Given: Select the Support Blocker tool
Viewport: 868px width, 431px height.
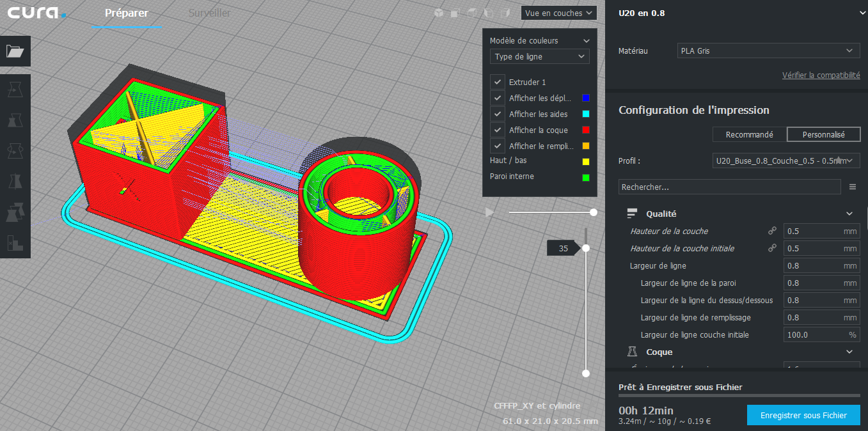Looking at the screenshot, I should pyautogui.click(x=15, y=243).
